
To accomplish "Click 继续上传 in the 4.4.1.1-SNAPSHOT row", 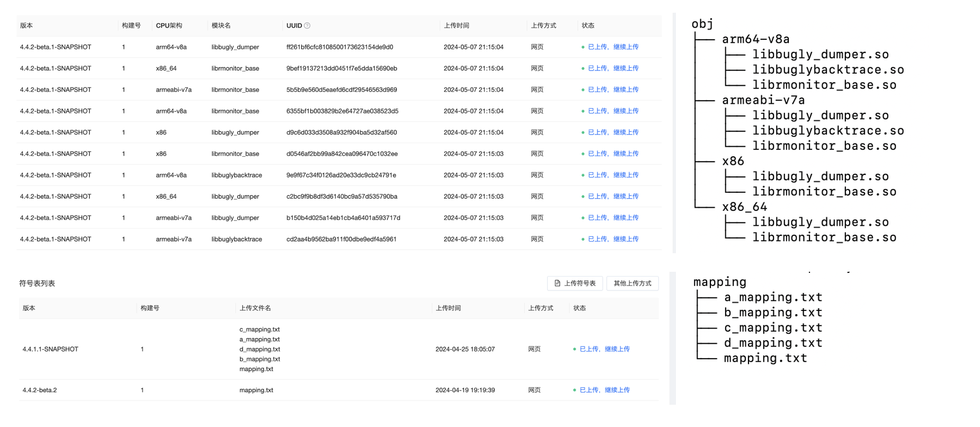I will (617, 349).
